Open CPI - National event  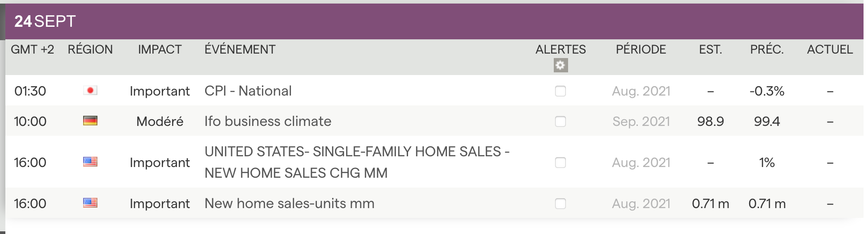248,91
